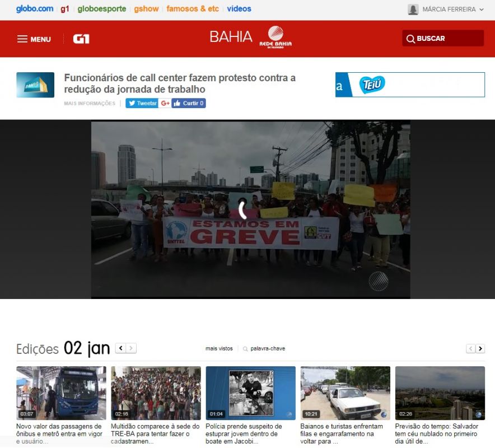Viewport: 495px width, 448px height.
Task: Like with the Facebook Curtir button
Action: point(189,103)
